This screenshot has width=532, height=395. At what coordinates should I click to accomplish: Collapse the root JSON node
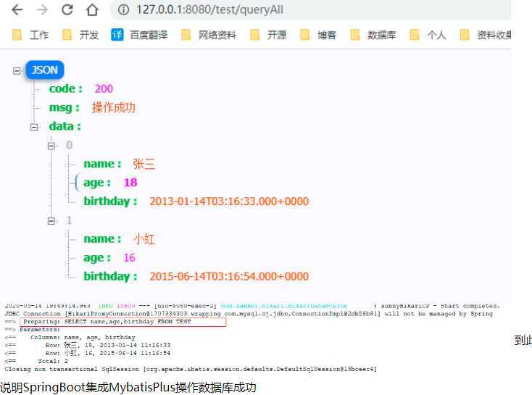click(17, 70)
